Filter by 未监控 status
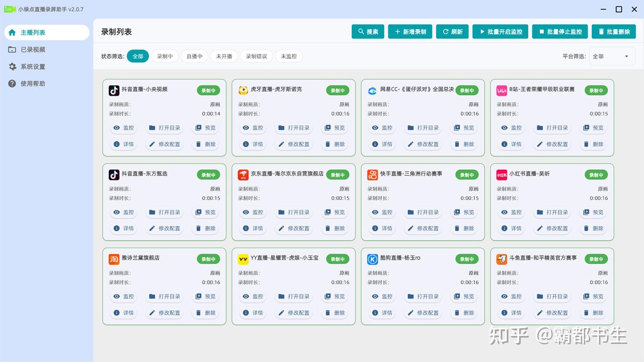 point(288,56)
